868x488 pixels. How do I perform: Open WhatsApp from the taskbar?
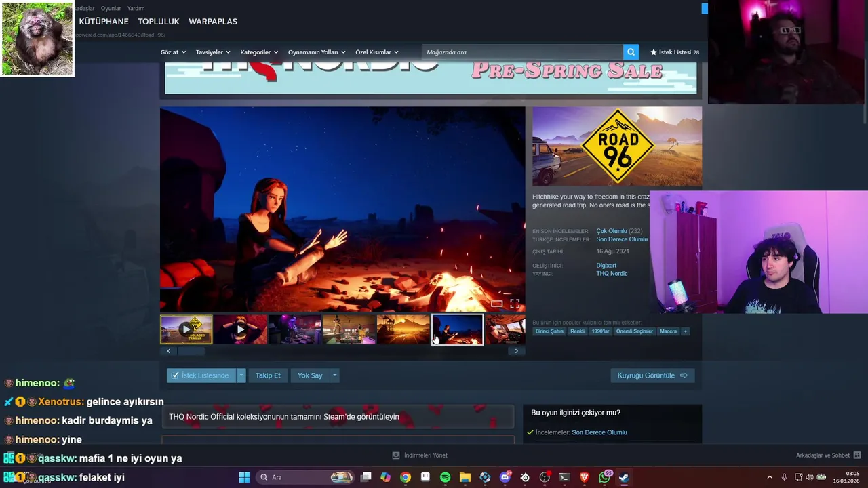(604, 477)
